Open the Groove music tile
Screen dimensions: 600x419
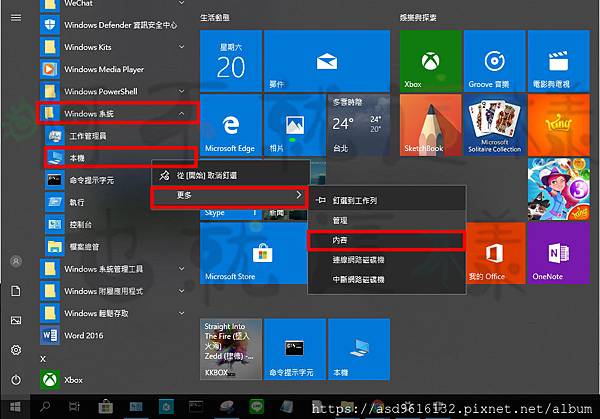point(494,61)
